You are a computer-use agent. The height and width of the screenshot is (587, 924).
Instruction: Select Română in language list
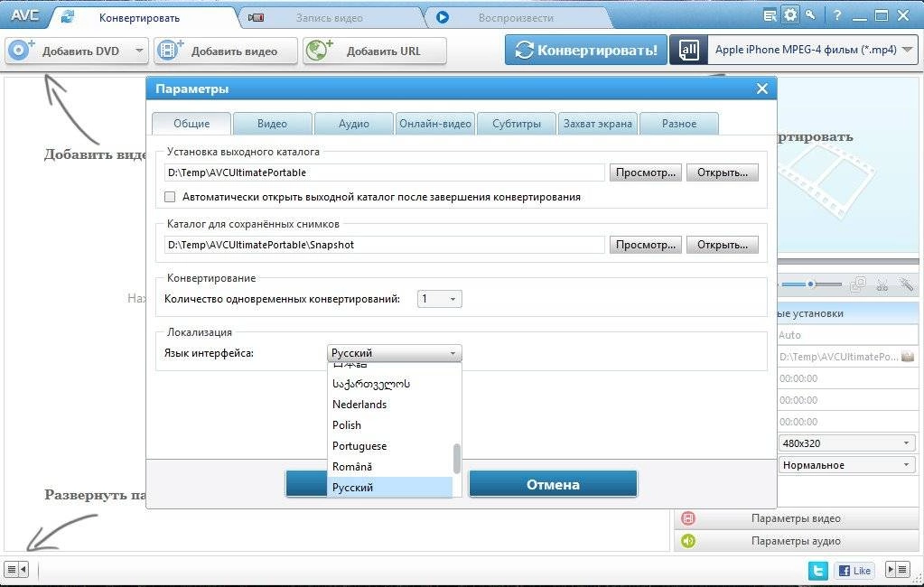coord(389,467)
